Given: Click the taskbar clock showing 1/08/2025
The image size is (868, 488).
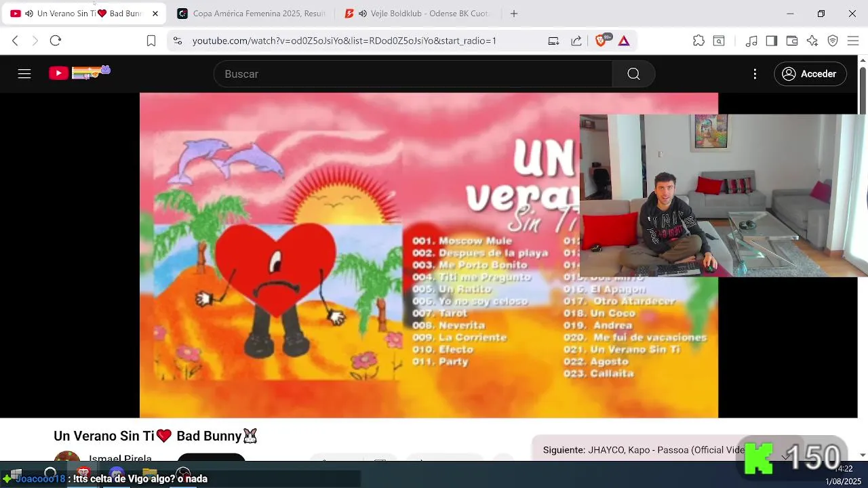Looking at the screenshot, I should (x=844, y=474).
